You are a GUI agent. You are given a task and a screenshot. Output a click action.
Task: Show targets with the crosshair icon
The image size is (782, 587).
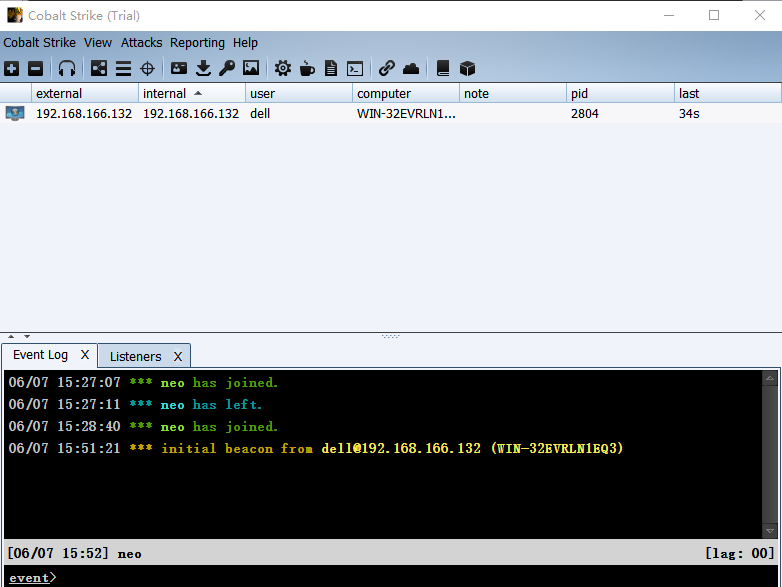[x=147, y=68]
